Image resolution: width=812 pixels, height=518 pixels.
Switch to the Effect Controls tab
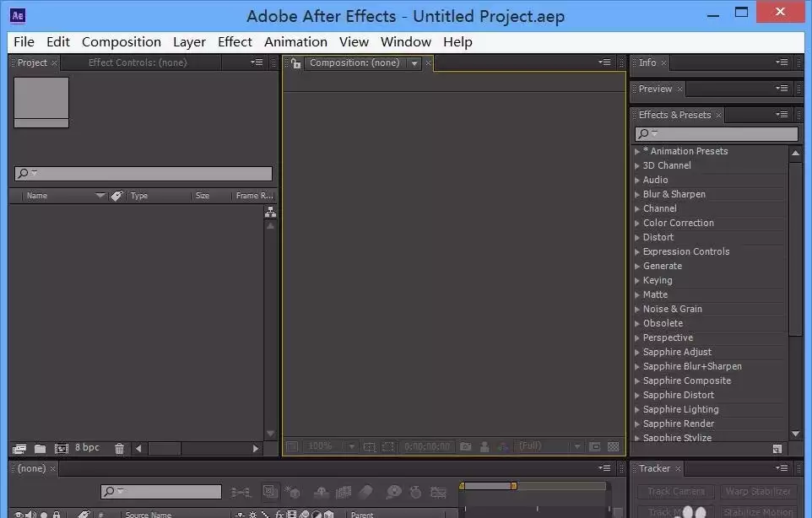point(138,62)
